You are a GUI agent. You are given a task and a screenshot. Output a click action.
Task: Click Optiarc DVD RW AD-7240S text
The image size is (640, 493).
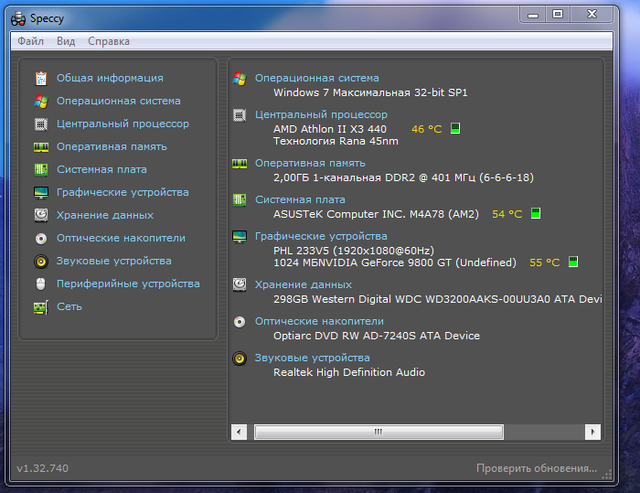[x=376, y=336]
